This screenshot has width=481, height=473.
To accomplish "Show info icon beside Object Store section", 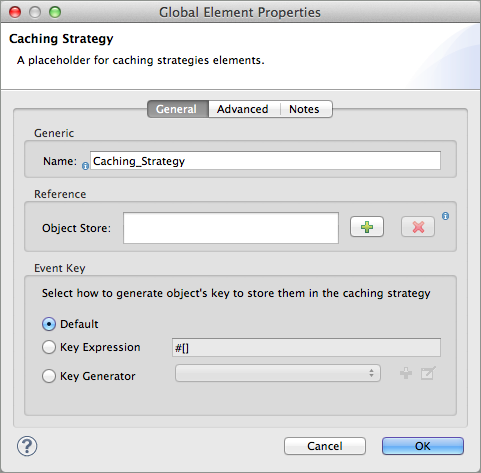I will click(x=445, y=216).
